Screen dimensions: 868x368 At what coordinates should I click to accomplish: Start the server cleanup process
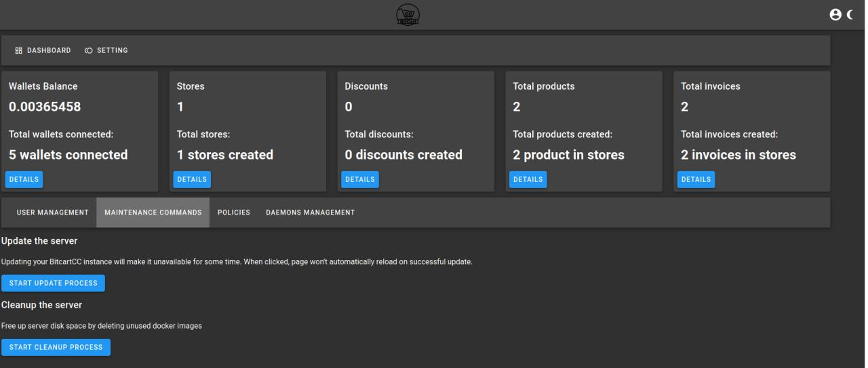56,347
